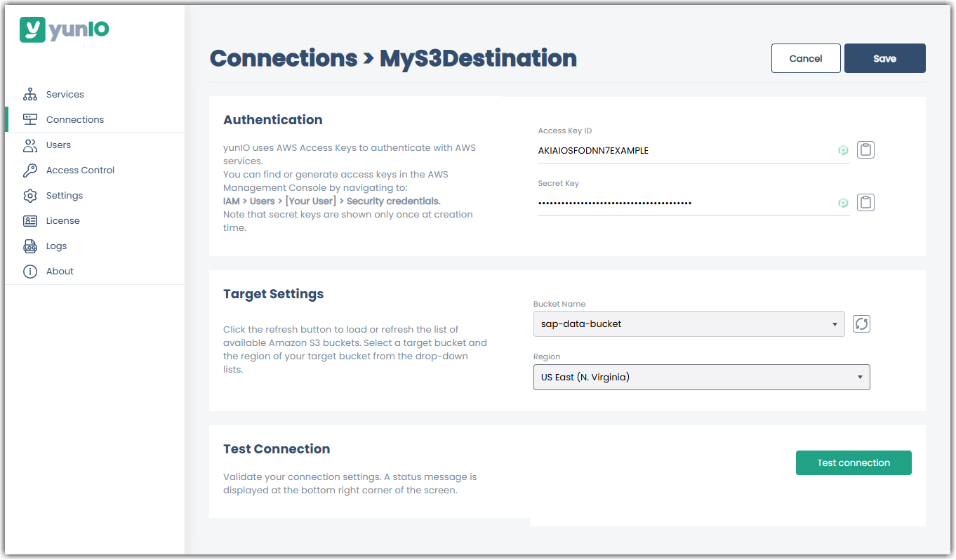
Task: Expand the Region selection dropdown
Action: (859, 377)
